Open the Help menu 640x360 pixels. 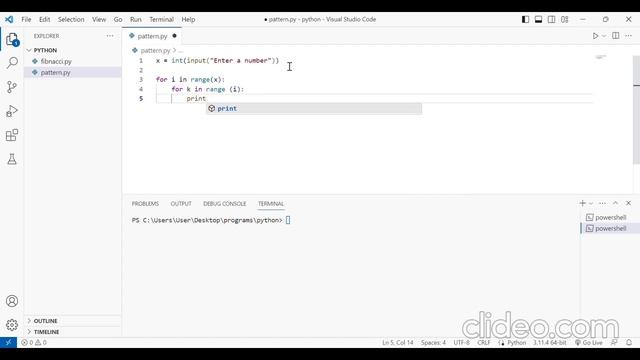(188, 19)
